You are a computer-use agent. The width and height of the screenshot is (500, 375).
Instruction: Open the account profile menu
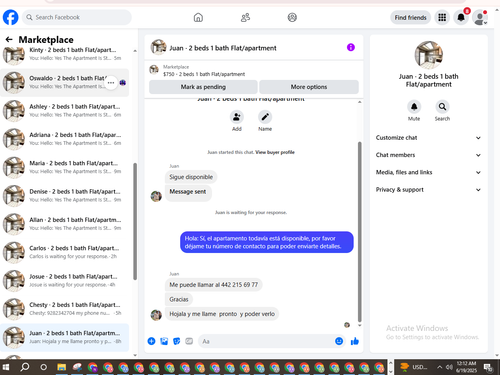480,17
